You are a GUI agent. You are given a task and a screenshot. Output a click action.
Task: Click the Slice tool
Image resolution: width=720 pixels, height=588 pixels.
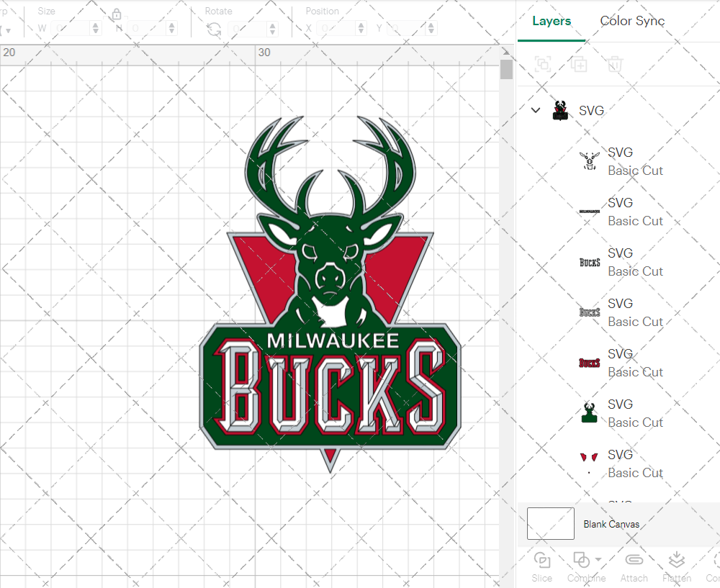coord(542,567)
